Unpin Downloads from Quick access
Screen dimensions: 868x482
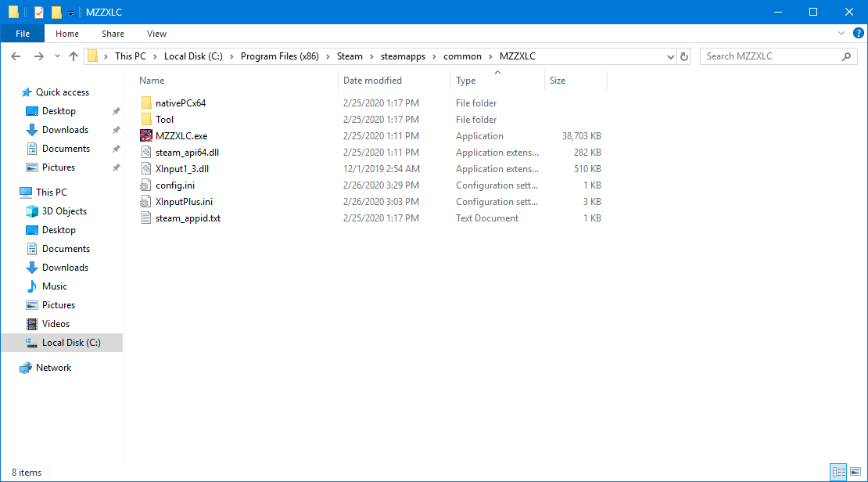[116, 130]
